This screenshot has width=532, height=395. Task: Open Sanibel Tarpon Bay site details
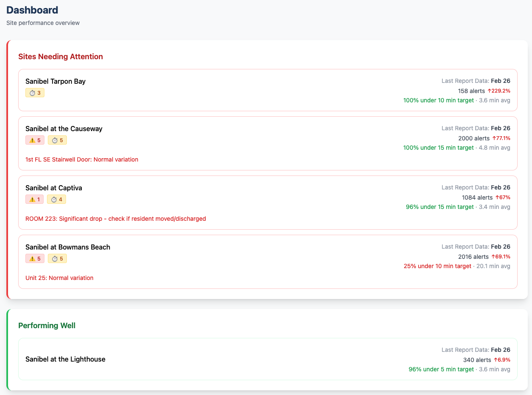coord(55,81)
